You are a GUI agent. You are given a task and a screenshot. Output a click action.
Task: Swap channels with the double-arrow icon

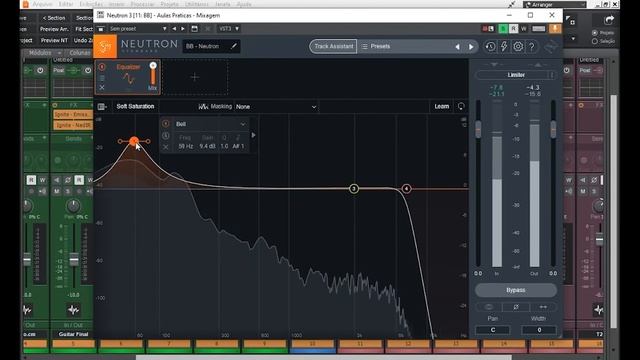pos(543,307)
